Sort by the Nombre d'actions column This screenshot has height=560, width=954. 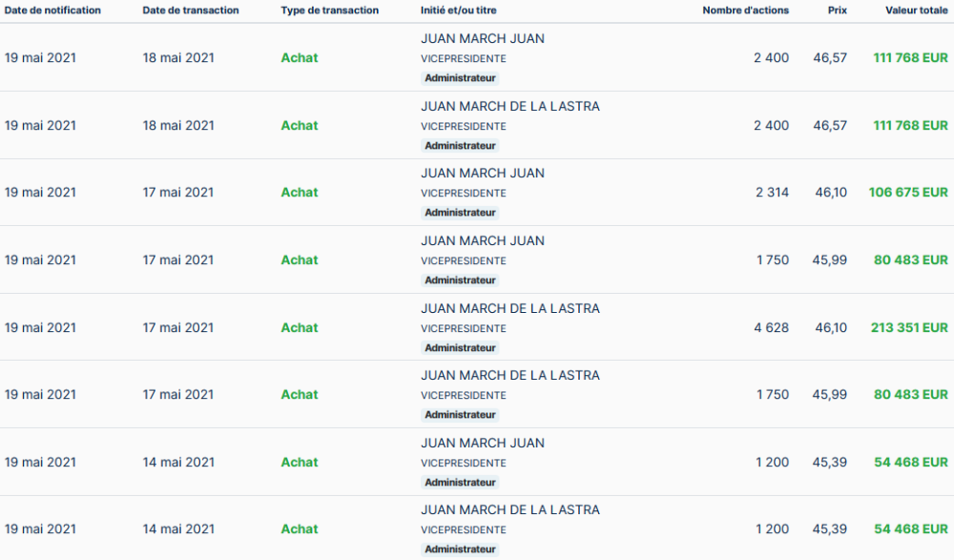(x=745, y=10)
